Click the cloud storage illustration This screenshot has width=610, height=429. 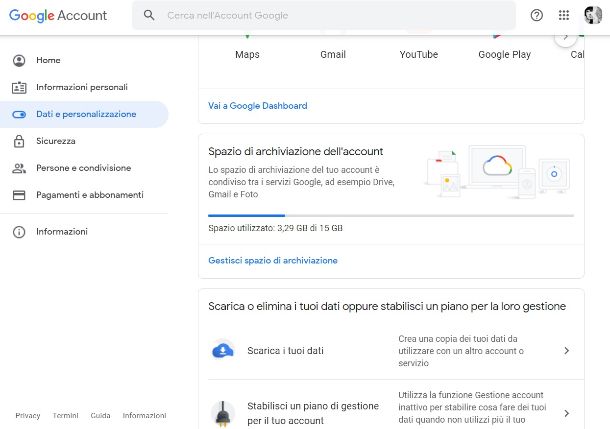tap(498, 172)
